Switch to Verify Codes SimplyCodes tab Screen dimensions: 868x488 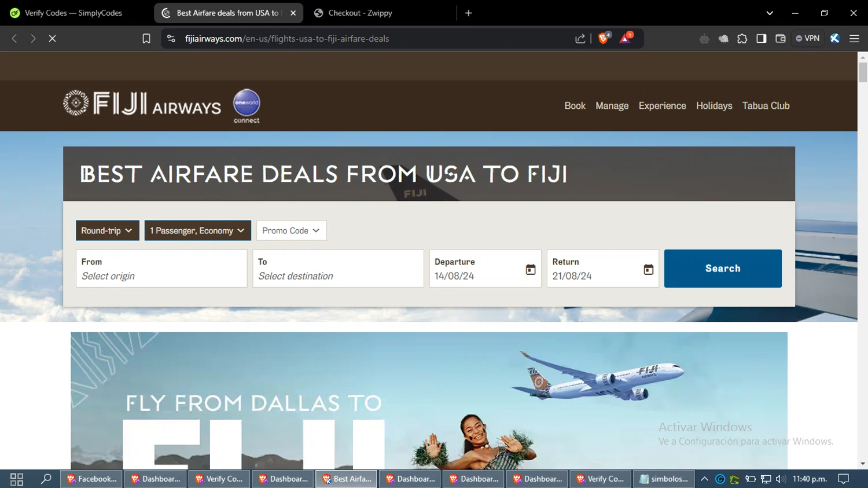tap(73, 13)
